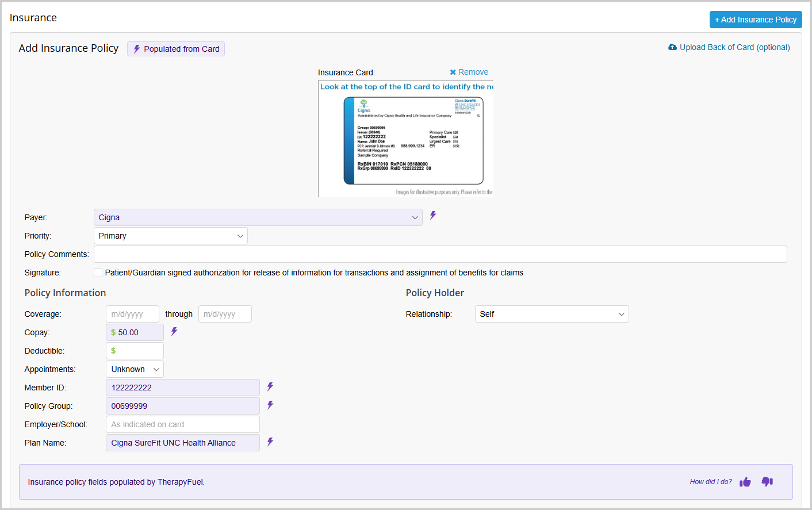812x510 pixels.
Task: Click the lightning bolt icon beside Plan Name
Action: [x=270, y=442]
